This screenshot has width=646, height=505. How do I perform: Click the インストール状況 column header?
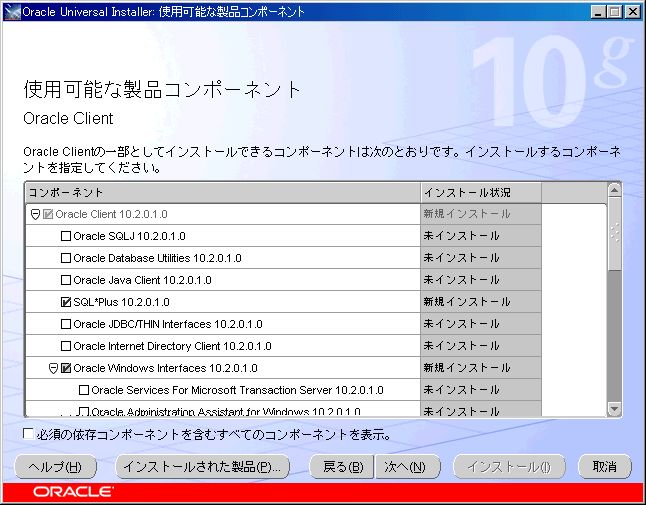click(481, 192)
